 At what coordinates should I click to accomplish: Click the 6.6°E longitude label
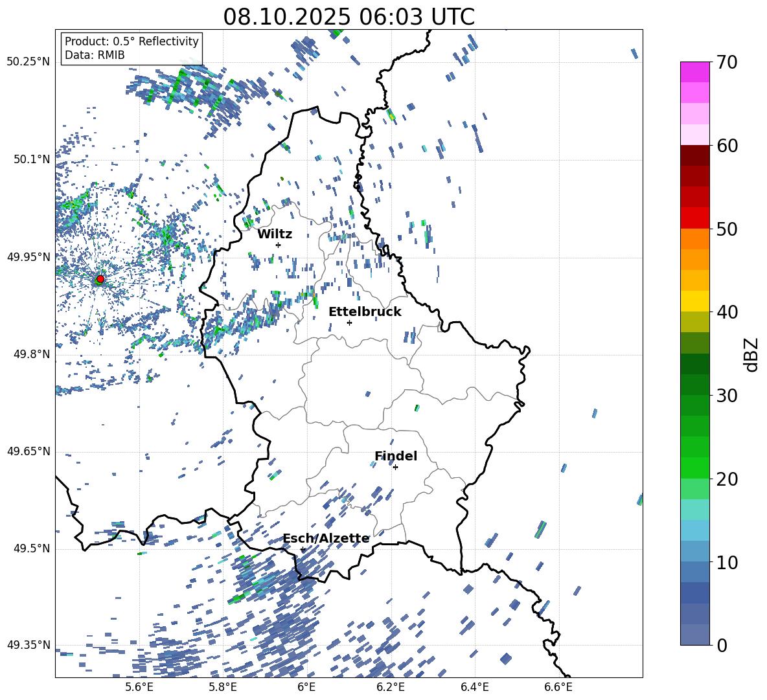558,687
